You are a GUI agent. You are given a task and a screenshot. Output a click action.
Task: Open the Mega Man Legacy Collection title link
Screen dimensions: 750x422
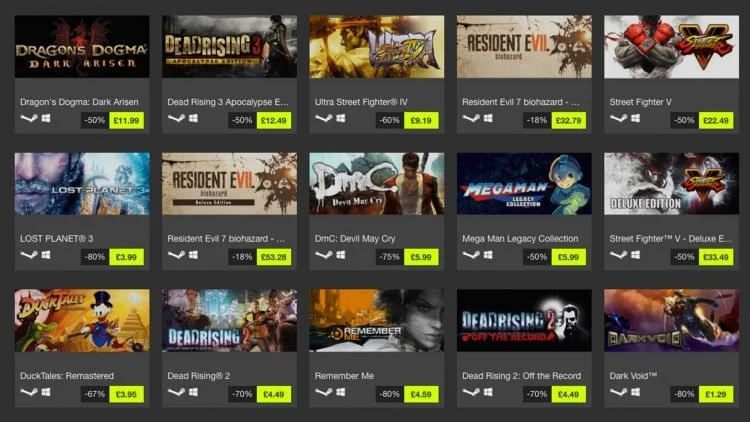[520, 238]
